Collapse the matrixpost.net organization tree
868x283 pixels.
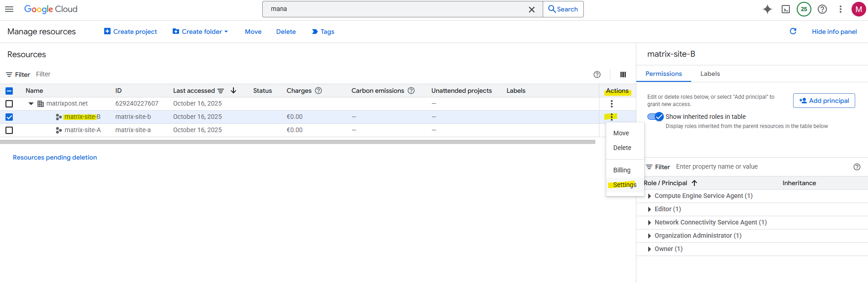(x=31, y=104)
